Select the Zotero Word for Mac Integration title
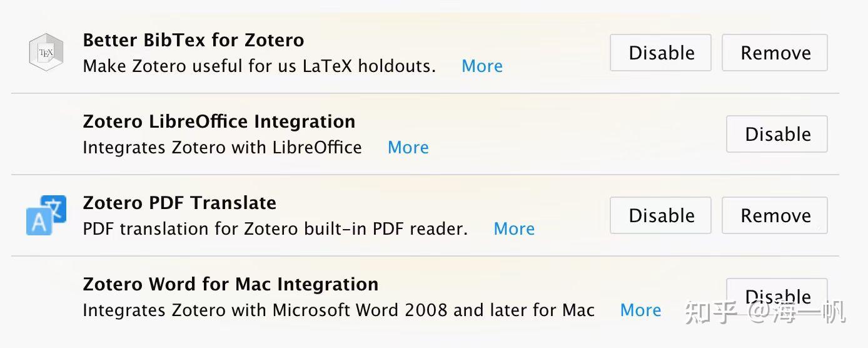Viewport: 868px width, 348px height. pyautogui.click(x=230, y=284)
